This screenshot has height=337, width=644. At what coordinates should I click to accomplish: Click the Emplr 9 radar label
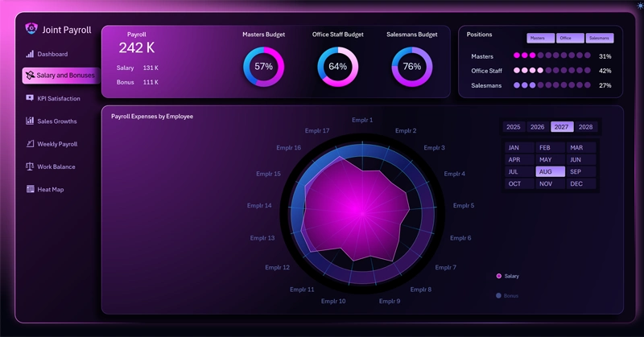pyautogui.click(x=390, y=301)
